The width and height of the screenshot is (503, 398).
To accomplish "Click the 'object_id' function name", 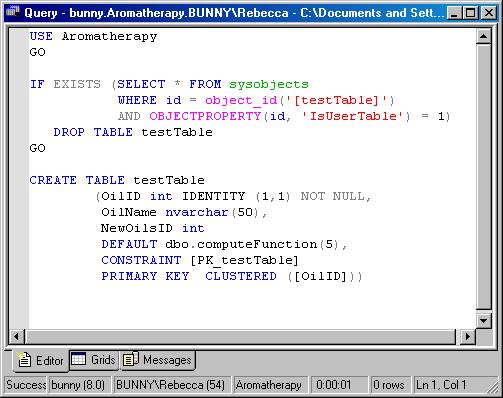I will pos(241,100).
